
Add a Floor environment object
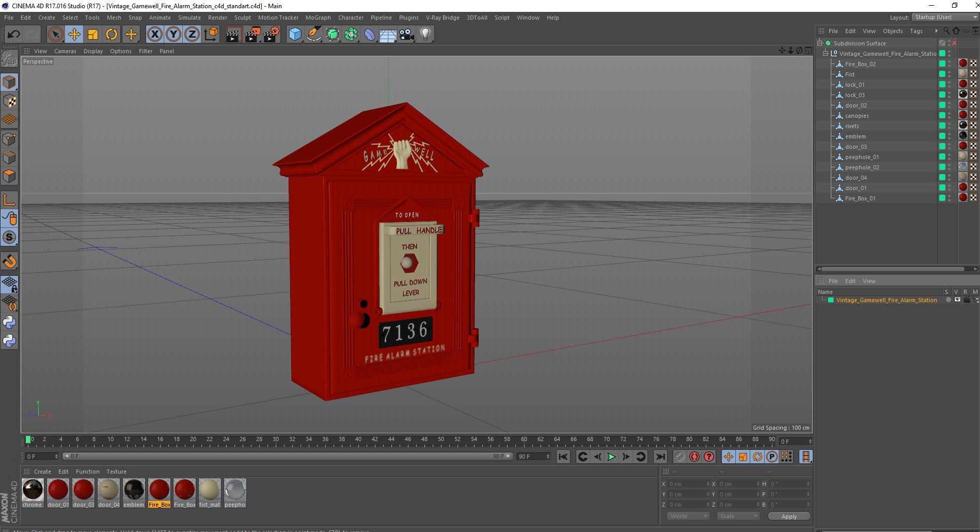(388, 35)
